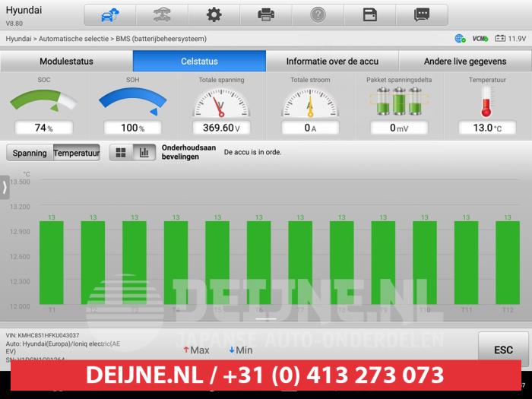The height and width of the screenshot is (399, 532).
Task: Switch to grid view layout
Action: tap(120, 153)
